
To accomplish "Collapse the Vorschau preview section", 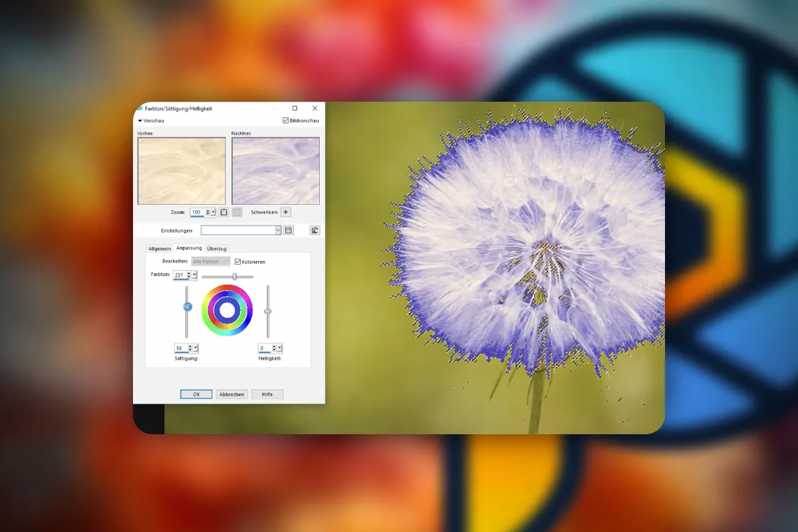I will (140, 121).
